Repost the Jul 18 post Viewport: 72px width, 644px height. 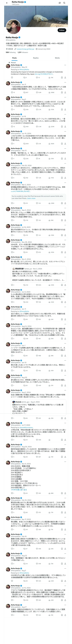click(25, 127)
